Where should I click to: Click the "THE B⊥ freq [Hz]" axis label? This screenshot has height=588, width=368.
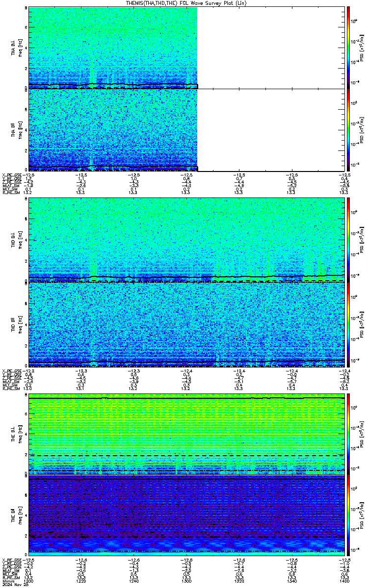tap(16, 434)
